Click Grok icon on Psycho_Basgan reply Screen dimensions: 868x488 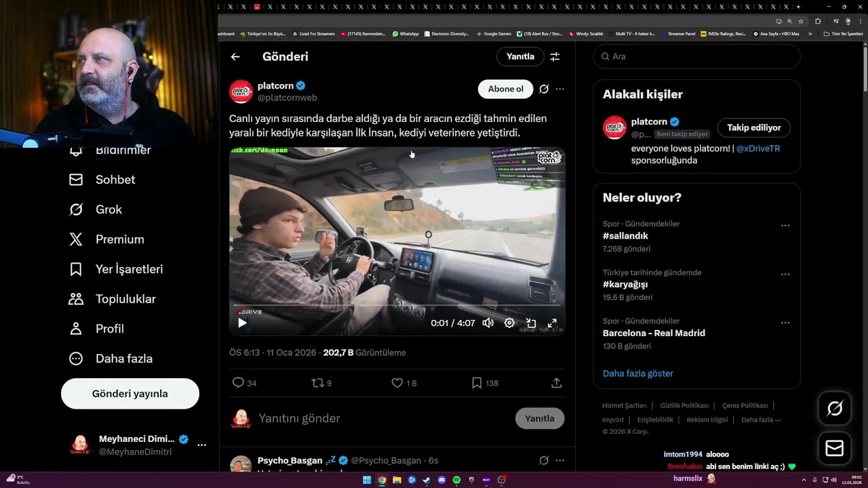pyautogui.click(x=544, y=460)
